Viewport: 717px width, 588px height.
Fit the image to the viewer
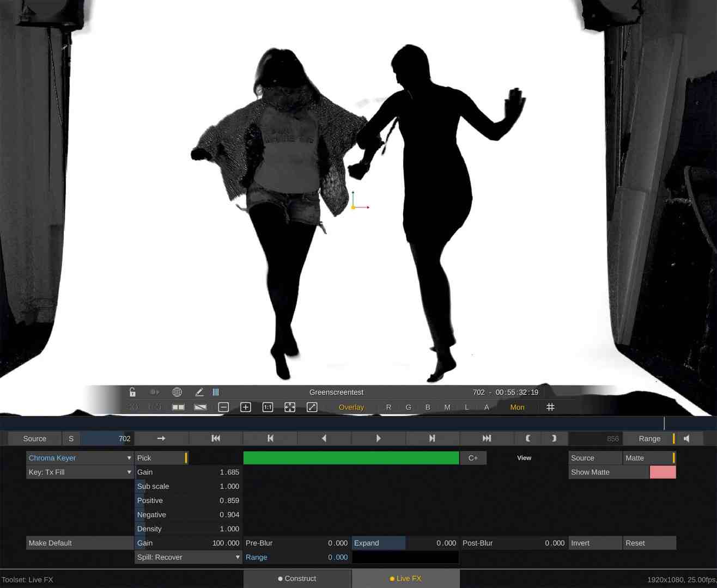click(289, 407)
